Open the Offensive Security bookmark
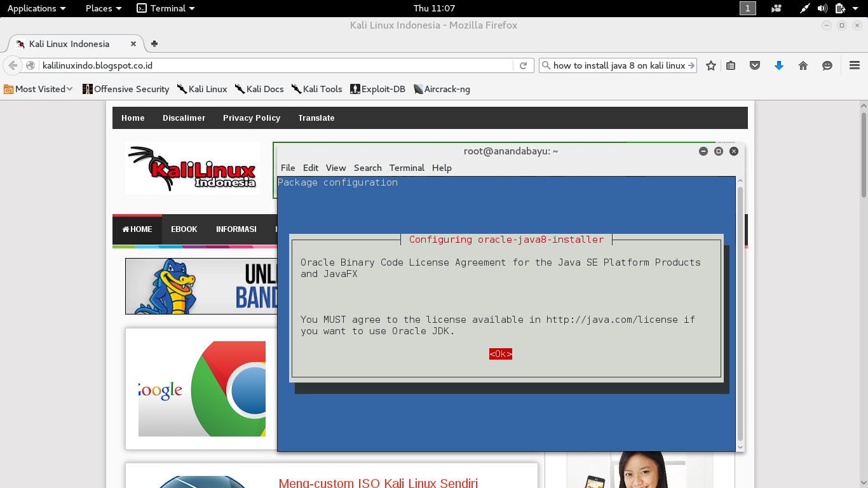Viewport: 868px width, 488px height. (126, 89)
